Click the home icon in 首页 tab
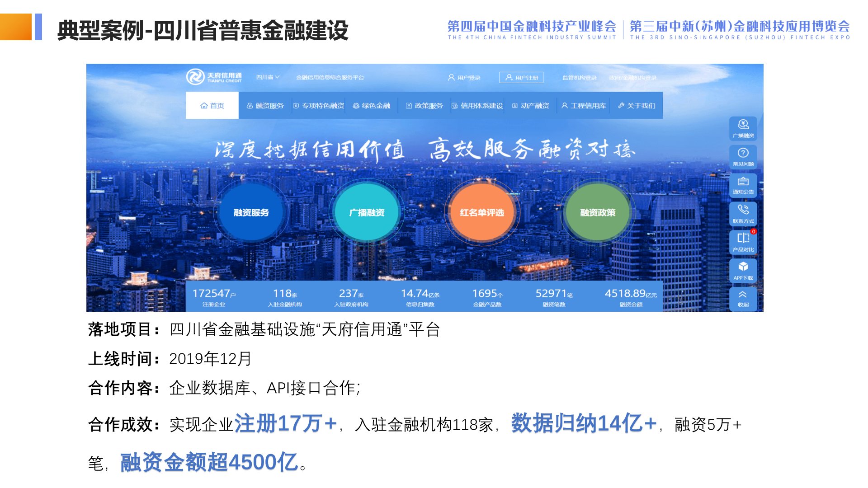The height and width of the screenshot is (488, 868). (x=204, y=106)
